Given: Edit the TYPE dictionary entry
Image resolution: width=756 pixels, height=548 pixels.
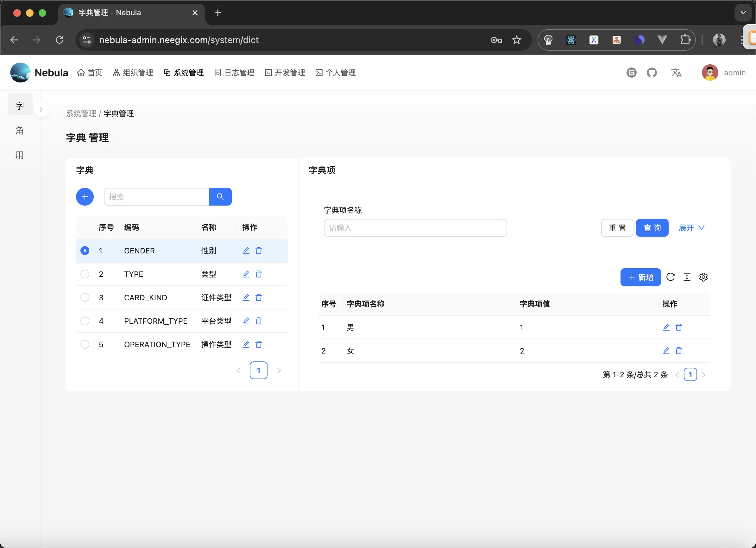Looking at the screenshot, I should [246, 274].
